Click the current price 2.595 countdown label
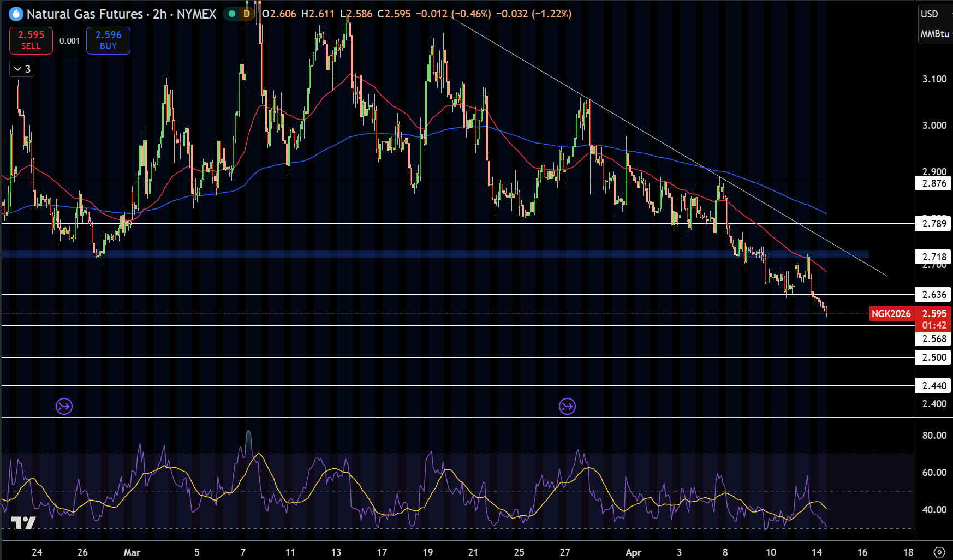 coord(934,319)
